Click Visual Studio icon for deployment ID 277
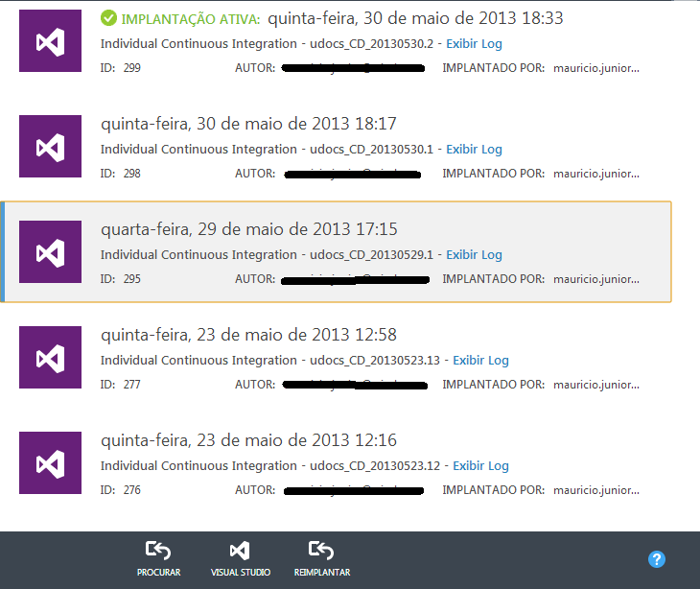 pyautogui.click(x=50, y=357)
